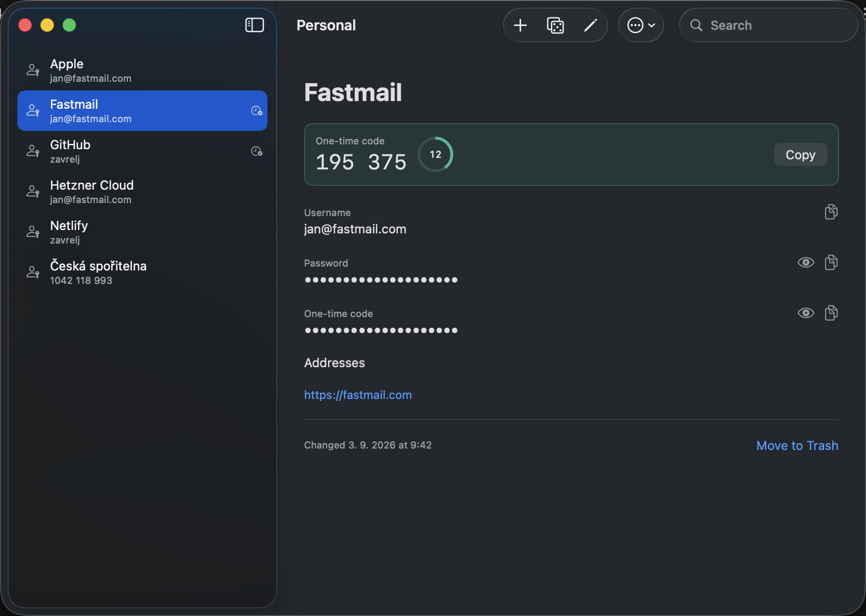Select the Hetzner Cloud entry
This screenshot has height=616, width=866.
pyautogui.click(x=142, y=192)
